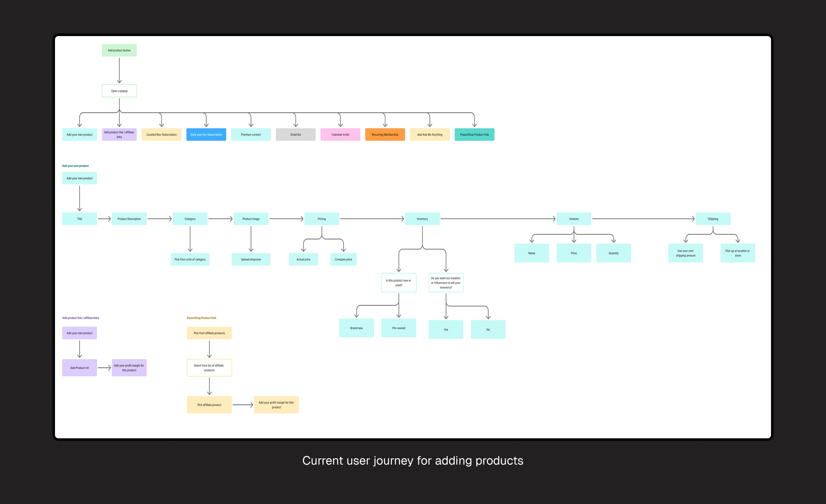Select the Is this product new or used box
Screen dimensions: 826x504
point(399,283)
